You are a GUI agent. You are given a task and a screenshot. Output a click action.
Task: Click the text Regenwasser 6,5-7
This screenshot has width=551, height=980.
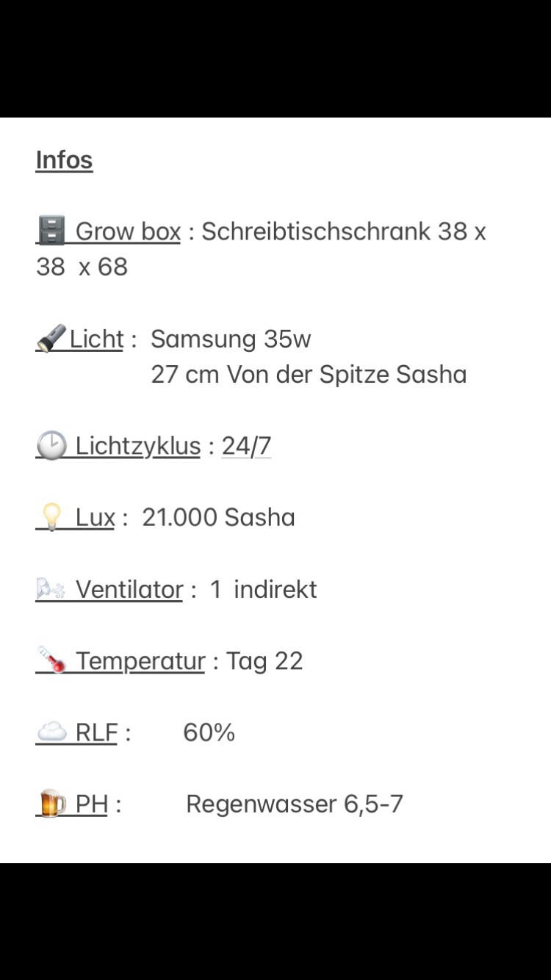coord(295,804)
